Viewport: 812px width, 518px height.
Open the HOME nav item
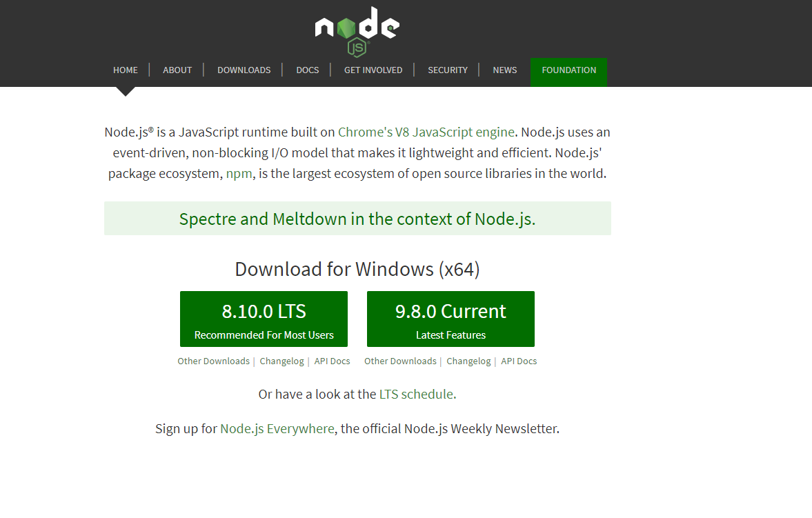point(126,70)
